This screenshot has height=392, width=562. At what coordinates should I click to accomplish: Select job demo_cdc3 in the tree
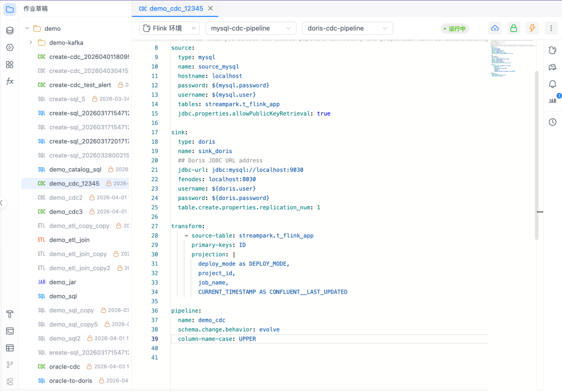tap(66, 211)
